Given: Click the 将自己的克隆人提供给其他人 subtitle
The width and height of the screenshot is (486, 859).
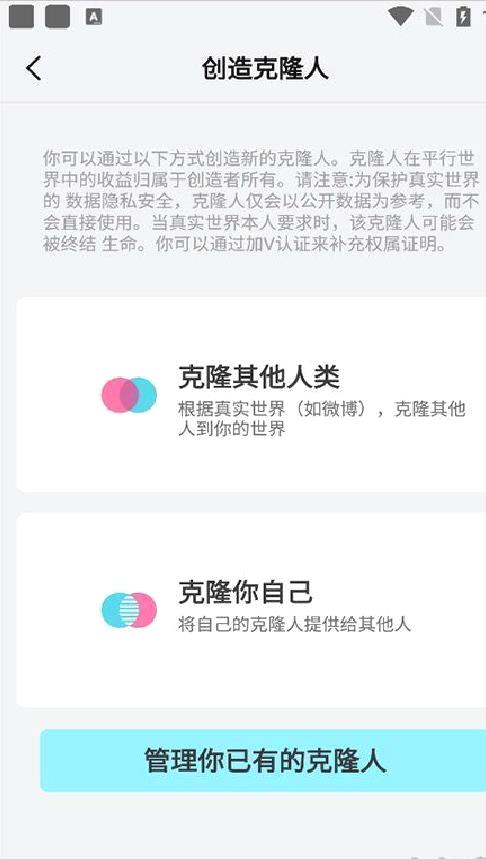Looking at the screenshot, I should 294,624.
